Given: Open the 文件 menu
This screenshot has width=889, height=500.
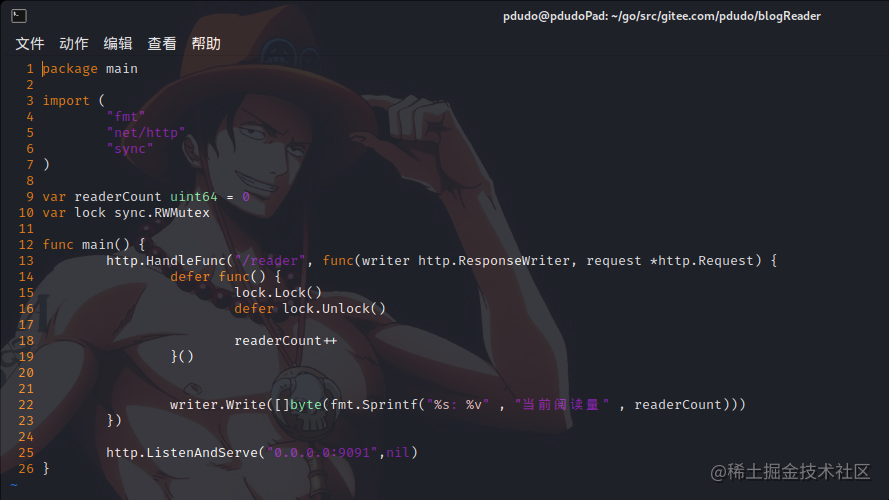Looking at the screenshot, I should point(29,44).
